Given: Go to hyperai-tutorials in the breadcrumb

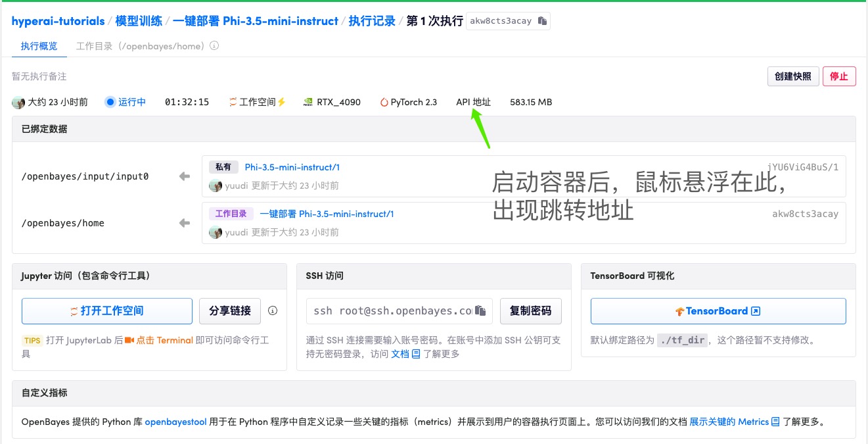Looking at the screenshot, I should pos(58,21).
